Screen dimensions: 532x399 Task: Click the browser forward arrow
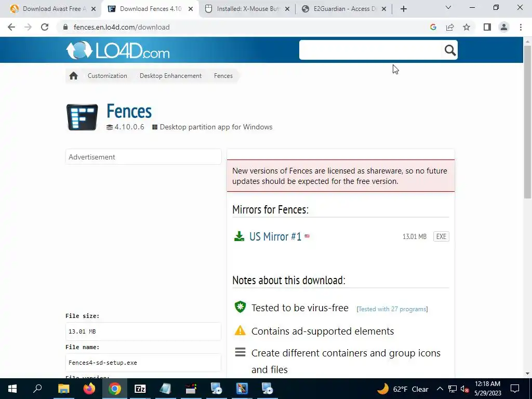pyautogui.click(x=28, y=27)
